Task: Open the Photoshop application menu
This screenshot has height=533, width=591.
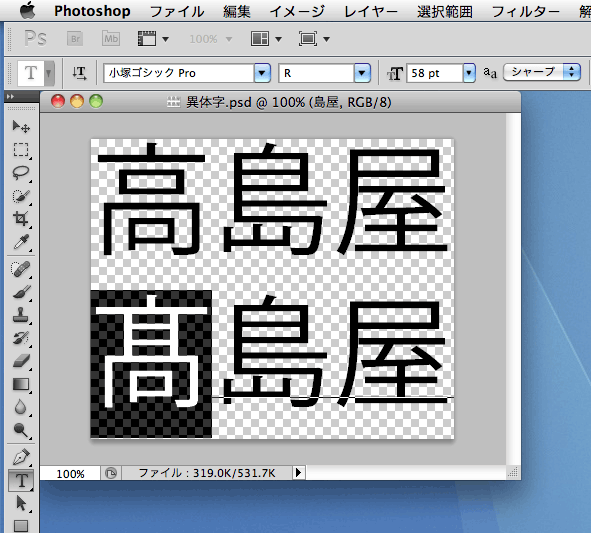Action: tap(92, 11)
